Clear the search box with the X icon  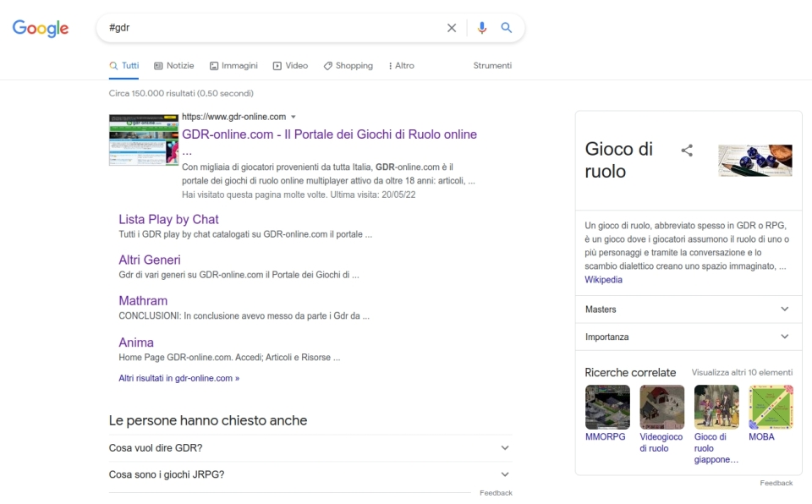[x=452, y=28]
